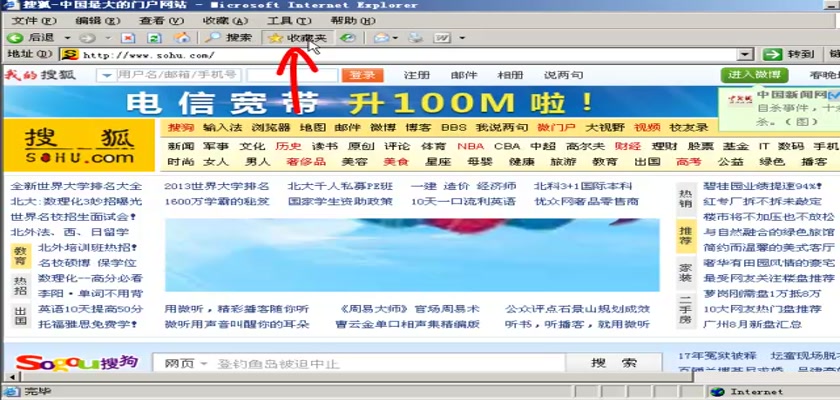Click the Edit with Word icon
Screen dimensions: 840x400
(x=442, y=38)
